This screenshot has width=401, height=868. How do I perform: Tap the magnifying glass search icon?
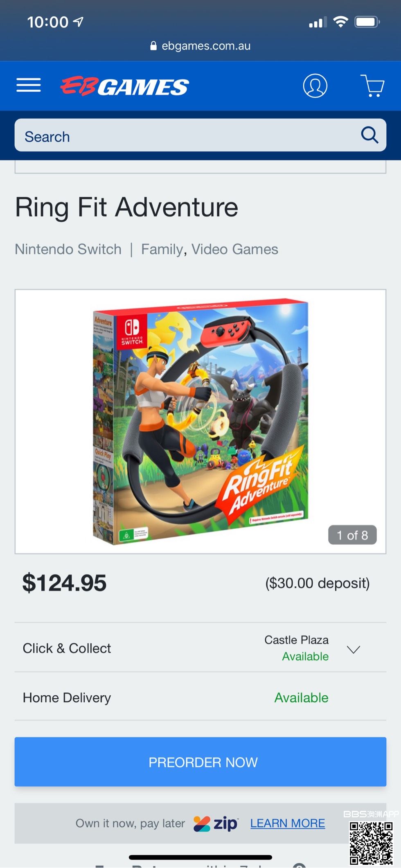pos(369,135)
